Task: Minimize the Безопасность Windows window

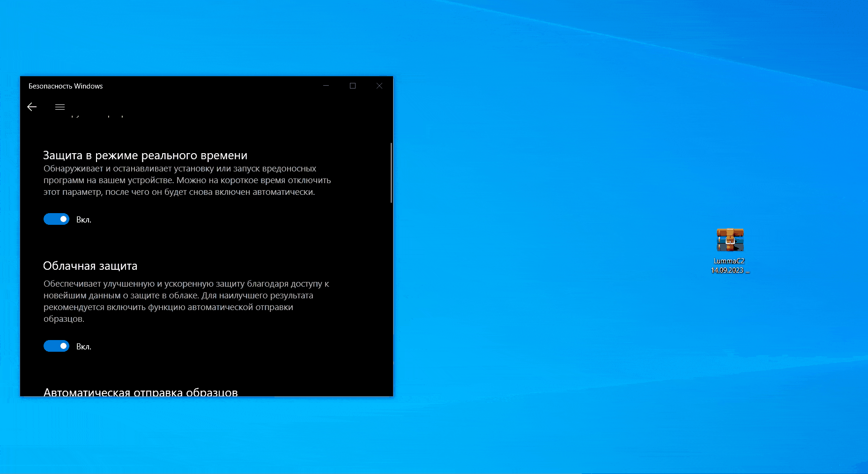Action: pos(326,86)
